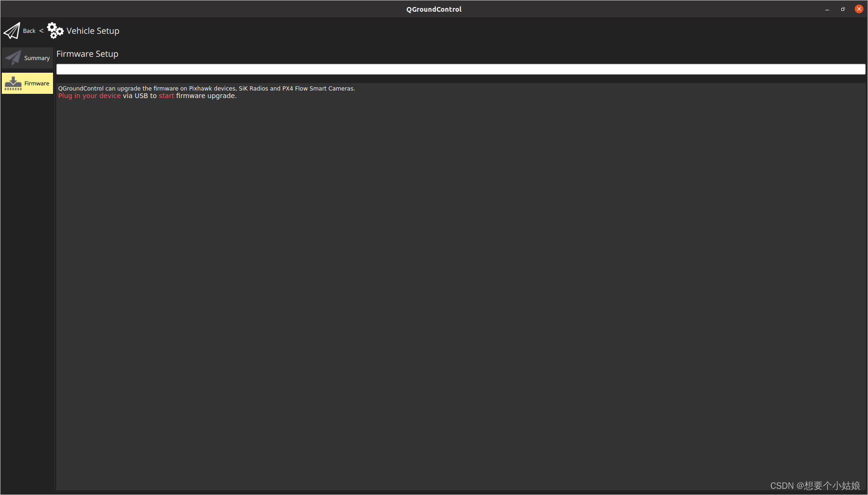Viewport: 868px width, 495px height.
Task: Click the Back label to return
Action: (29, 30)
